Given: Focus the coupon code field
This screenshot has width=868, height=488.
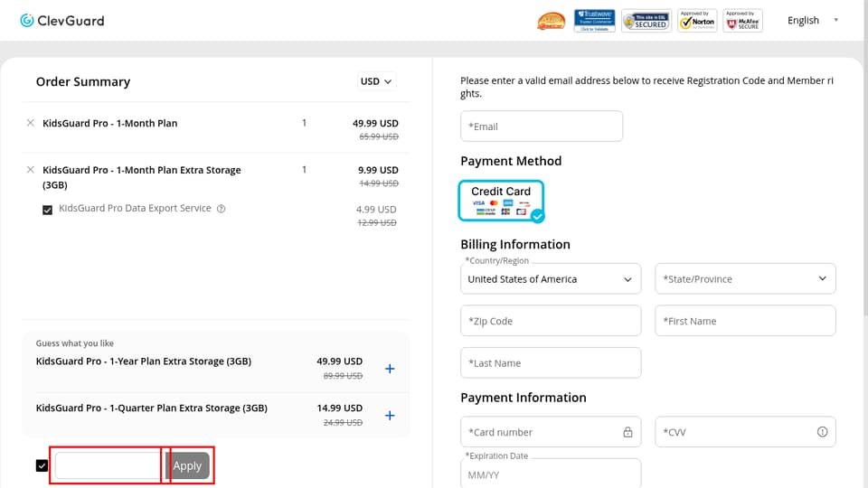Looking at the screenshot, I should 109,465.
